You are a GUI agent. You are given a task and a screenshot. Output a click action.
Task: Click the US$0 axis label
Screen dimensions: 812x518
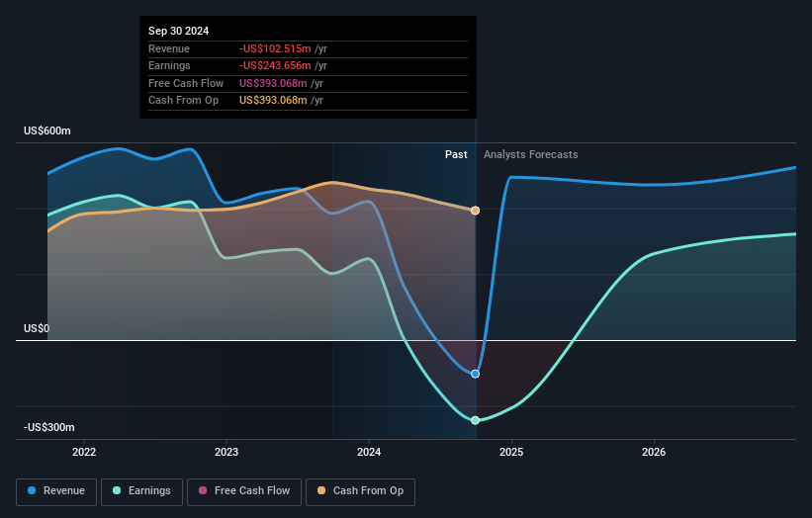coord(37,328)
